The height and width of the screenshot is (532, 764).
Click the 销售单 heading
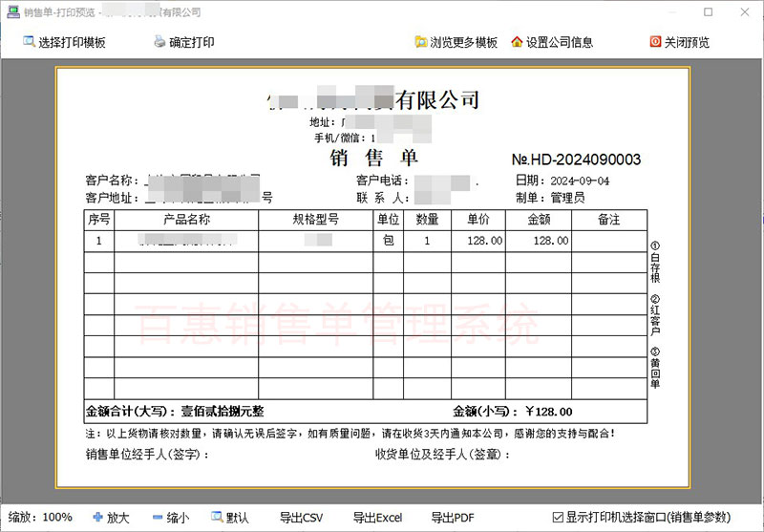point(373,158)
